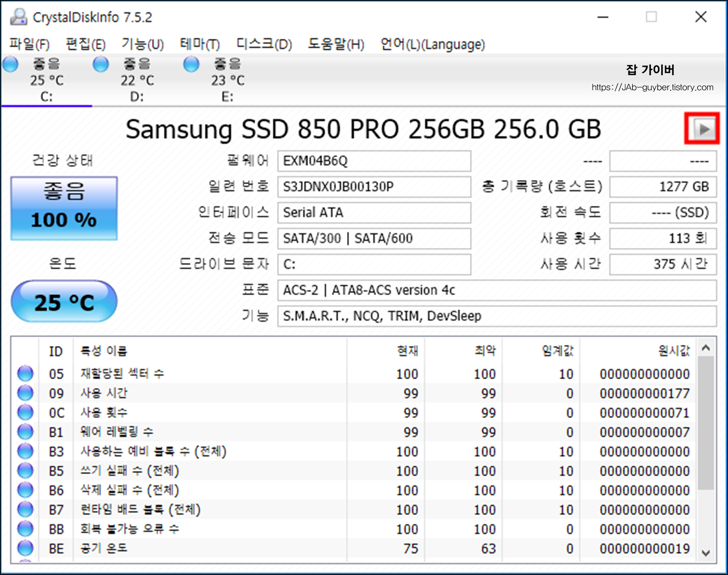Viewport: 728px width, 575px height.
Task: Click the transfer mode field SATA/300 | SATA/600
Action: (x=374, y=239)
